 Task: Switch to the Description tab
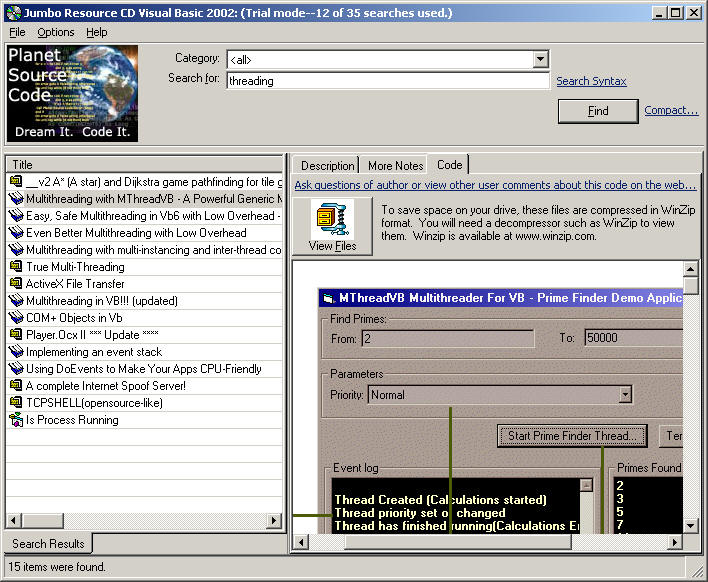[327, 166]
